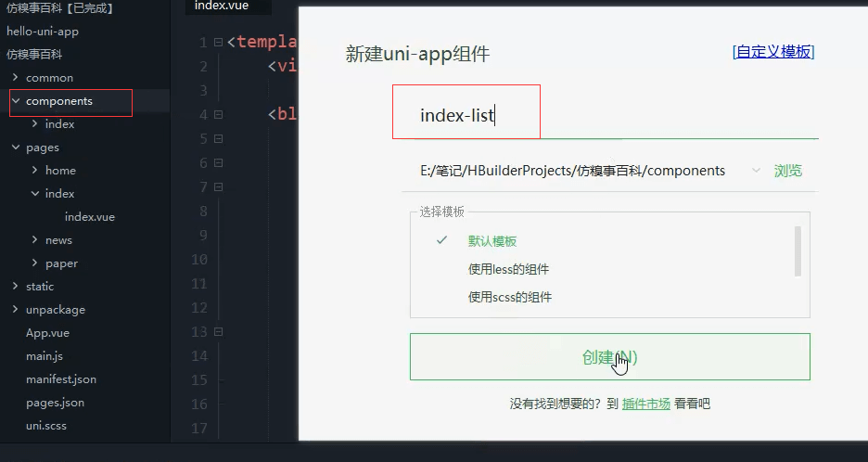Expand the static folder chevron
The height and width of the screenshot is (462, 868).
[16, 287]
